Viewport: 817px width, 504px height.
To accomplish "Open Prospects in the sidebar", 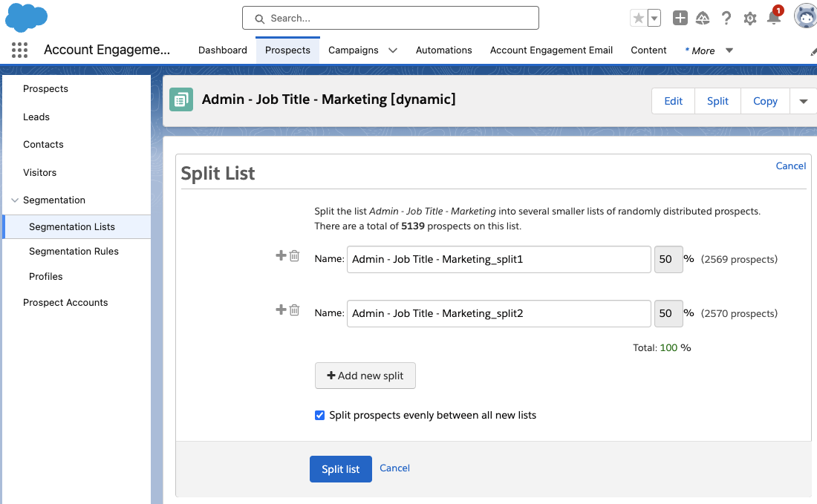I will tap(45, 88).
